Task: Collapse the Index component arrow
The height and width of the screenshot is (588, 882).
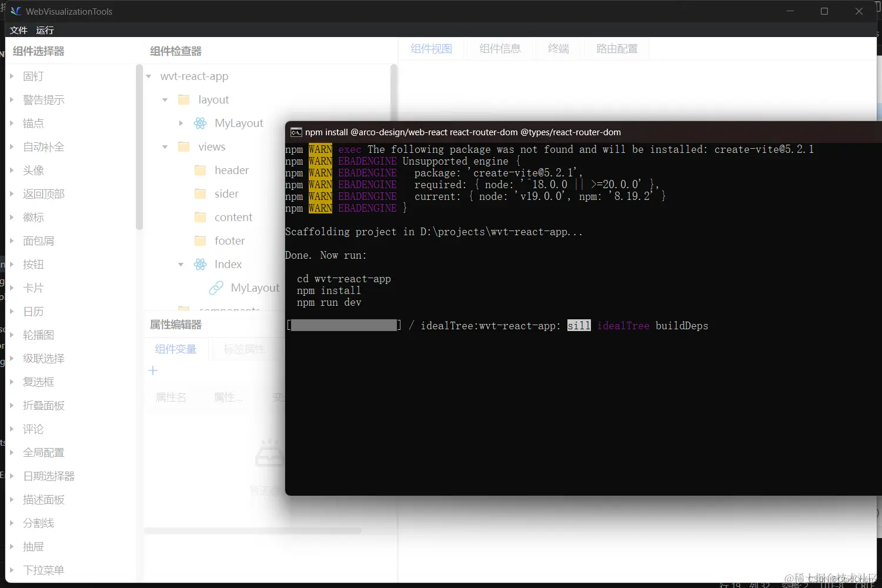Action: coord(181,265)
